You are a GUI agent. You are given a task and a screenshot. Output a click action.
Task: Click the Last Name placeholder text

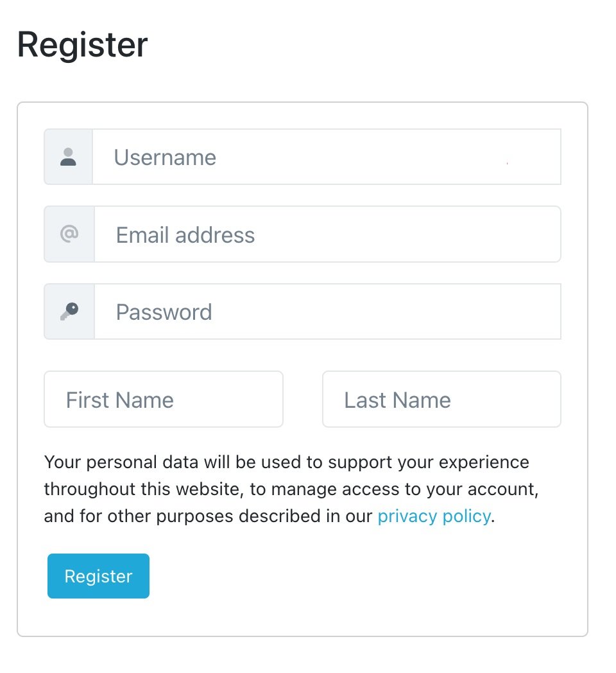click(397, 400)
